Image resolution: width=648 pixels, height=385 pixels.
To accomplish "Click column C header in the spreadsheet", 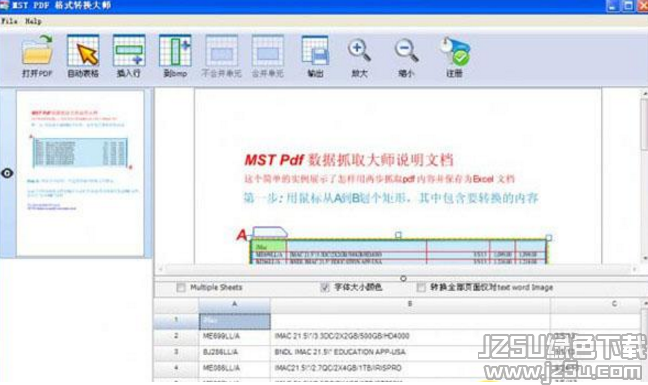I will 595,305.
